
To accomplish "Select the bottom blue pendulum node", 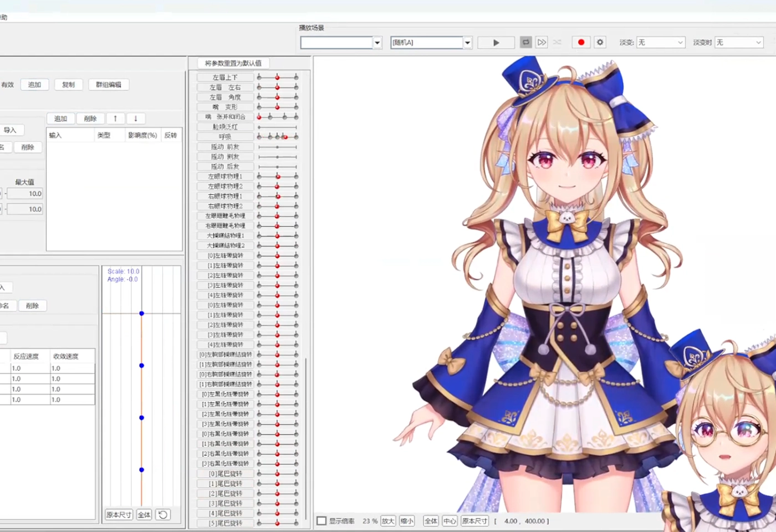I will tap(142, 470).
